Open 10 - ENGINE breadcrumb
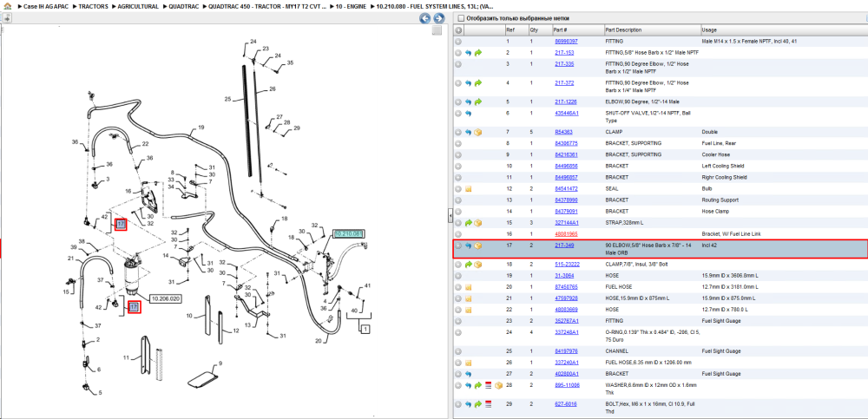Viewport: 868px width, 419px height. 351,7
